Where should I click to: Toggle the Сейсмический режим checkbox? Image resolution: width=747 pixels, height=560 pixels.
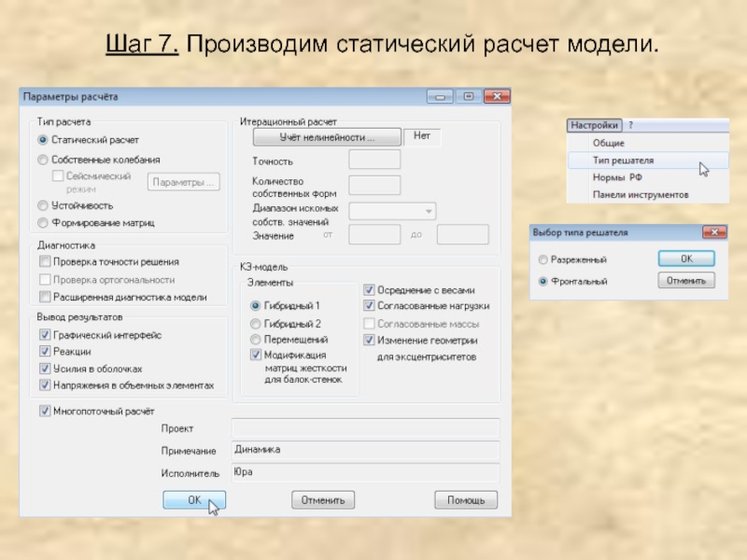click(x=58, y=175)
